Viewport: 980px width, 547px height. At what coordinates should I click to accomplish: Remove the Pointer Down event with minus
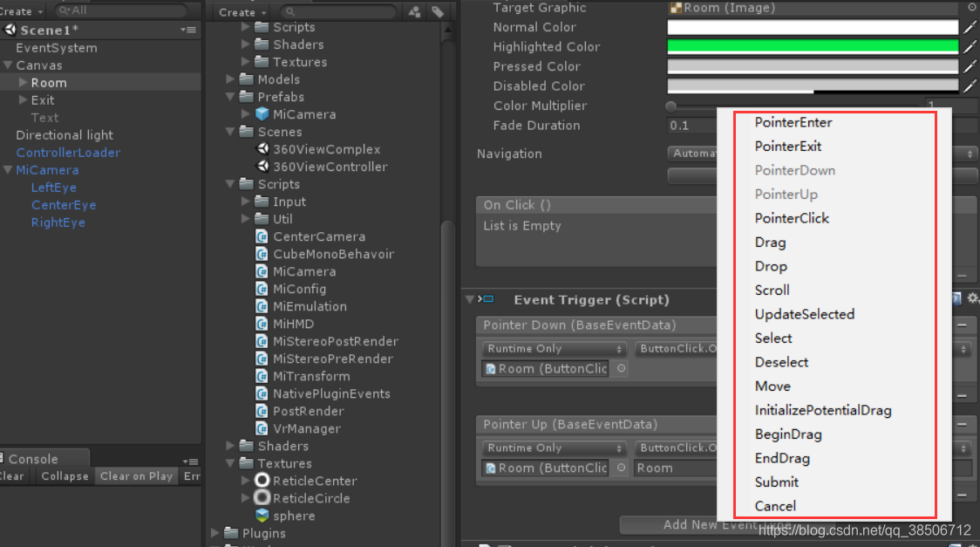click(962, 325)
